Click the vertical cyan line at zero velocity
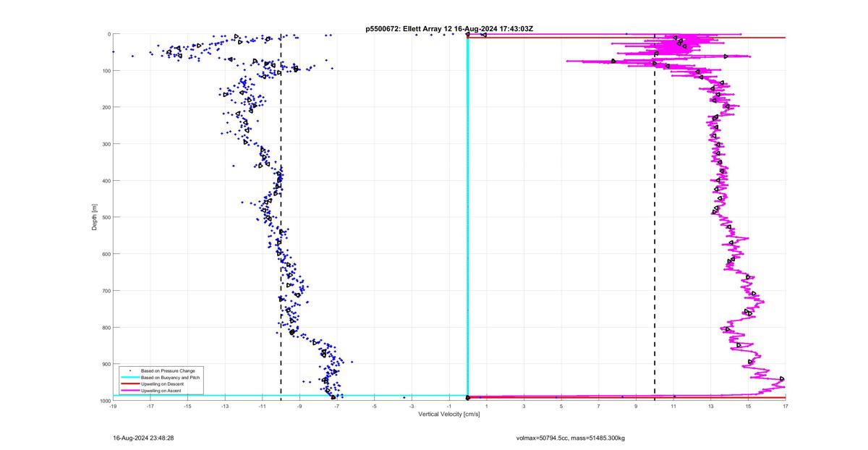868x450 pixels. tap(468, 217)
